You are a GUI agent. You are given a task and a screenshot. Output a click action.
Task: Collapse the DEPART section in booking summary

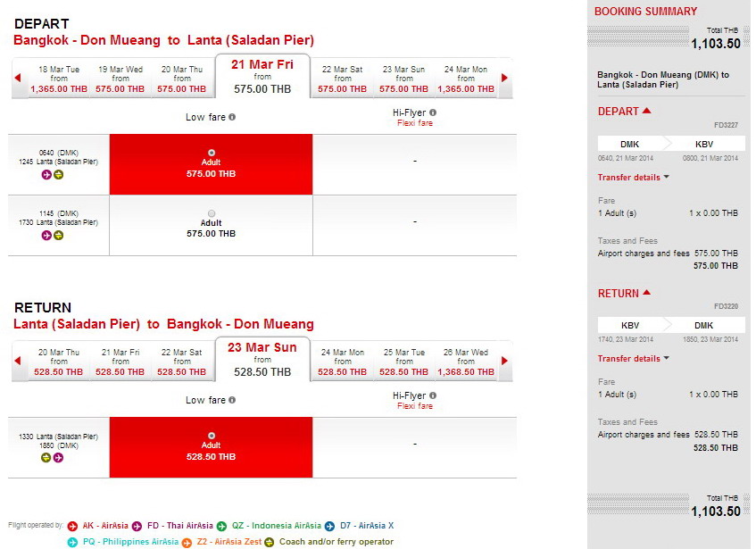(646, 112)
